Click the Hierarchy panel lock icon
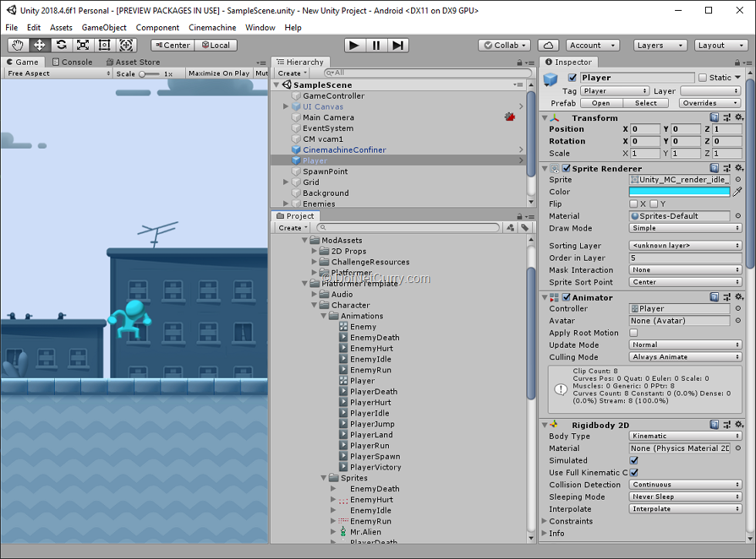Image resolution: width=756 pixels, height=559 pixels. [x=519, y=62]
